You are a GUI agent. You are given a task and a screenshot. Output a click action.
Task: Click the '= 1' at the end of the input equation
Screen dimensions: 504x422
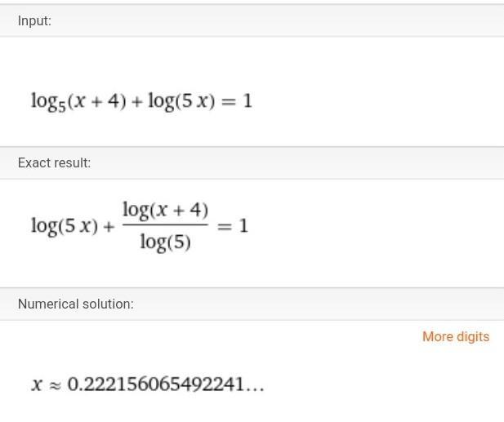coord(237,101)
